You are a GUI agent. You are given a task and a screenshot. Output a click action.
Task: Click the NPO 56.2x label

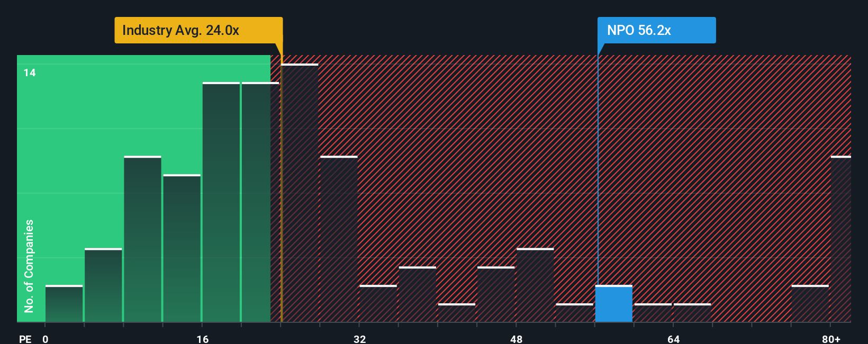pos(656,30)
